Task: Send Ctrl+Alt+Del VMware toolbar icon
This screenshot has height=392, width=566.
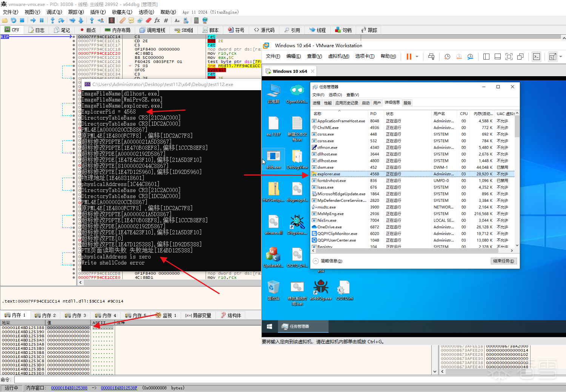Action: tap(431, 57)
